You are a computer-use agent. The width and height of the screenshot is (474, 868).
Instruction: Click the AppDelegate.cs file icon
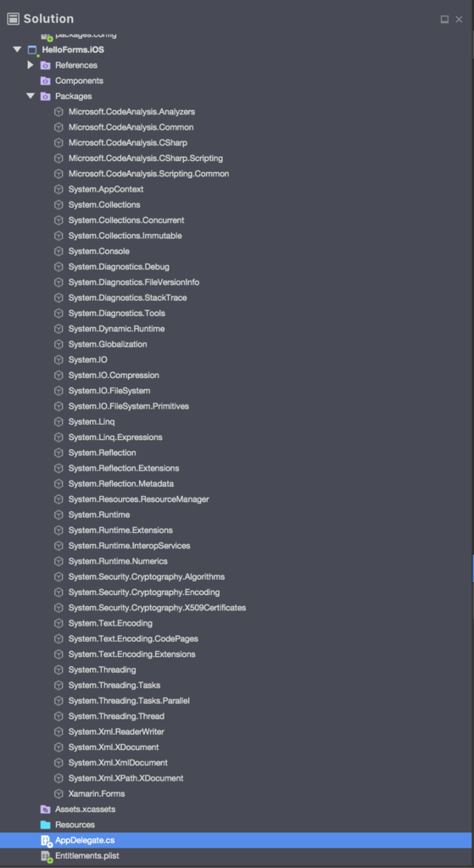pyautogui.click(x=46, y=840)
